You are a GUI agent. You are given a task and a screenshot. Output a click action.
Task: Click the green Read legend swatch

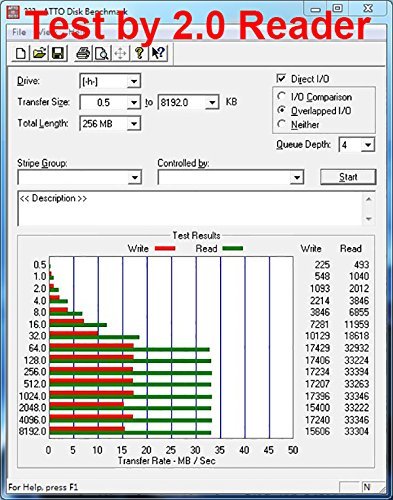click(233, 249)
